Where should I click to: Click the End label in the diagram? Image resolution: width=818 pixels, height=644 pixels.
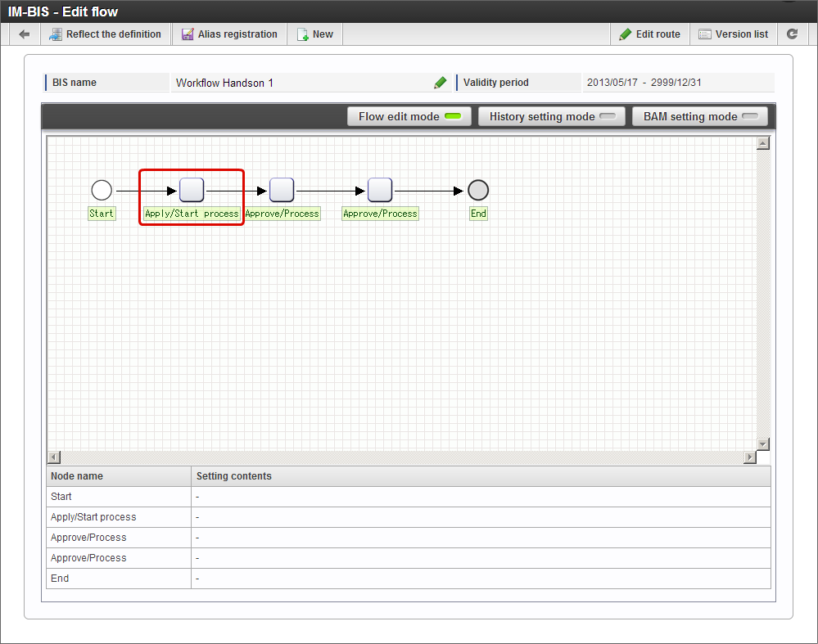coord(478,214)
